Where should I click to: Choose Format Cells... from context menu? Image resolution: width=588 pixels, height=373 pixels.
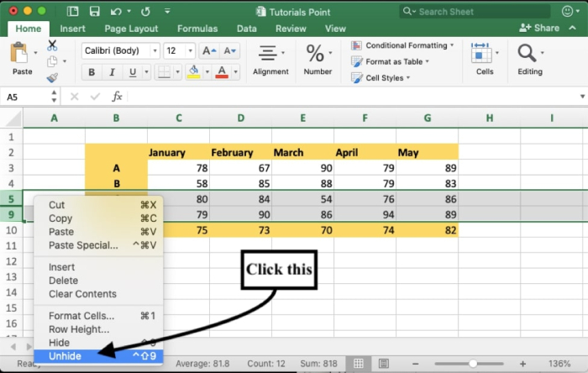[98, 316]
